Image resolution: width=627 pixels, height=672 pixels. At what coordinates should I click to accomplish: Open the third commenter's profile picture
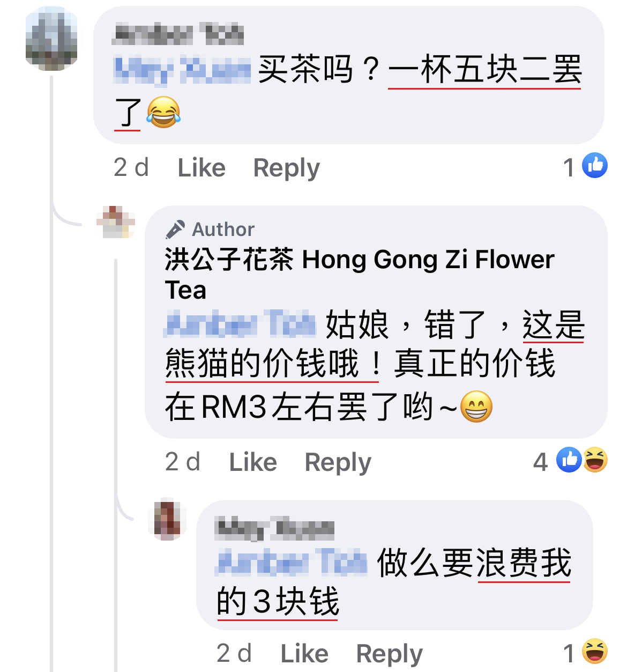pos(167,519)
